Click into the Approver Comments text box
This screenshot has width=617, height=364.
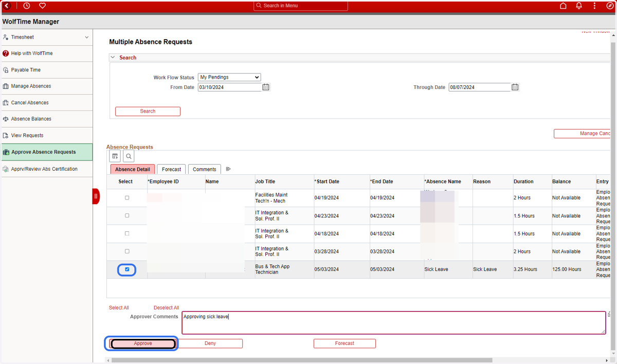click(394, 323)
